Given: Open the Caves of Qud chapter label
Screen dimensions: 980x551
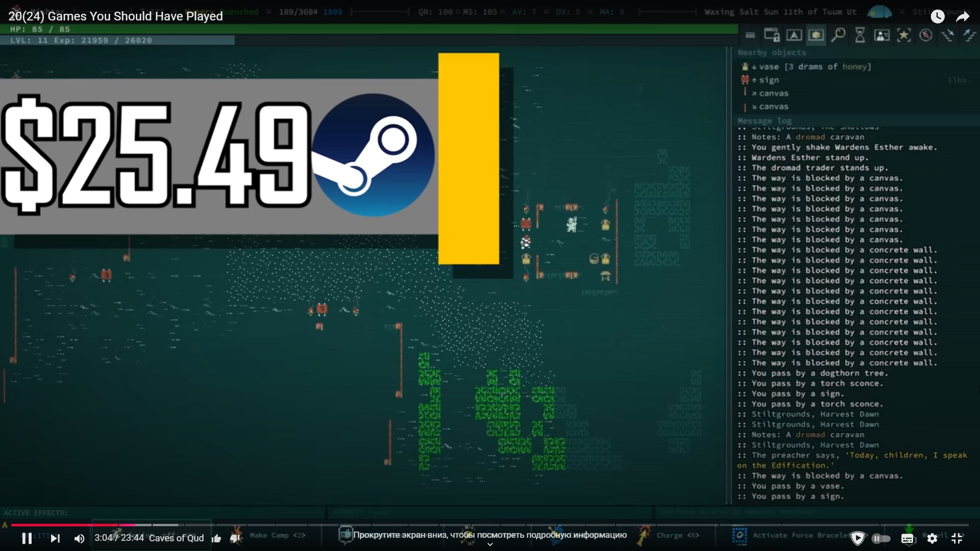Looking at the screenshot, I should 176,538.
